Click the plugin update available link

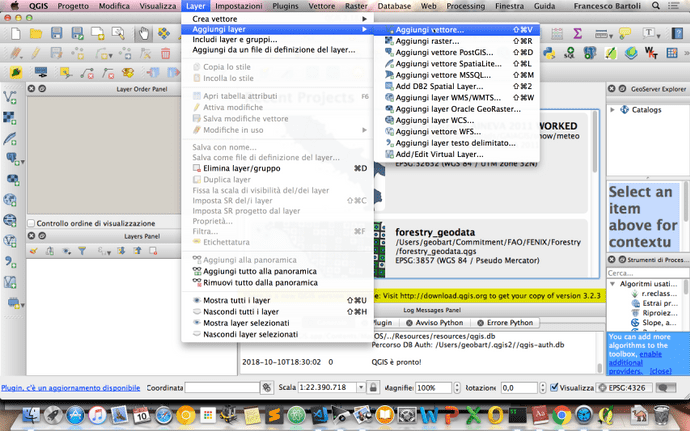[70, 388]
